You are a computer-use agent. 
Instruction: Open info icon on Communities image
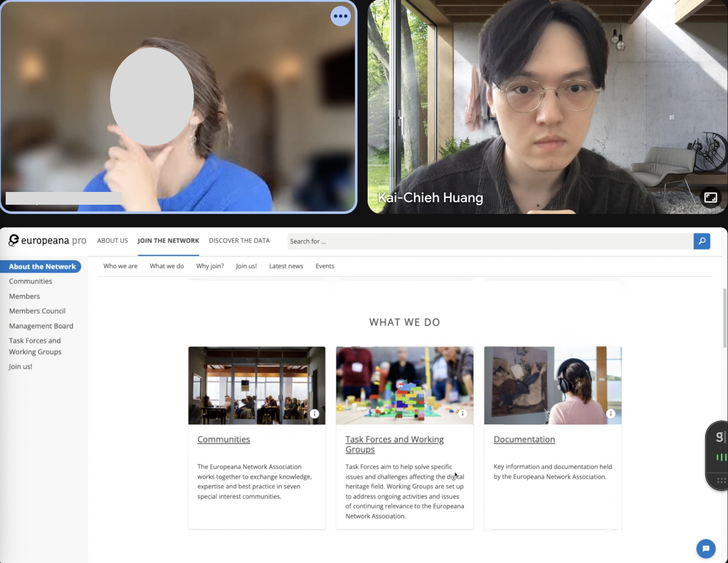coord(314,413)
